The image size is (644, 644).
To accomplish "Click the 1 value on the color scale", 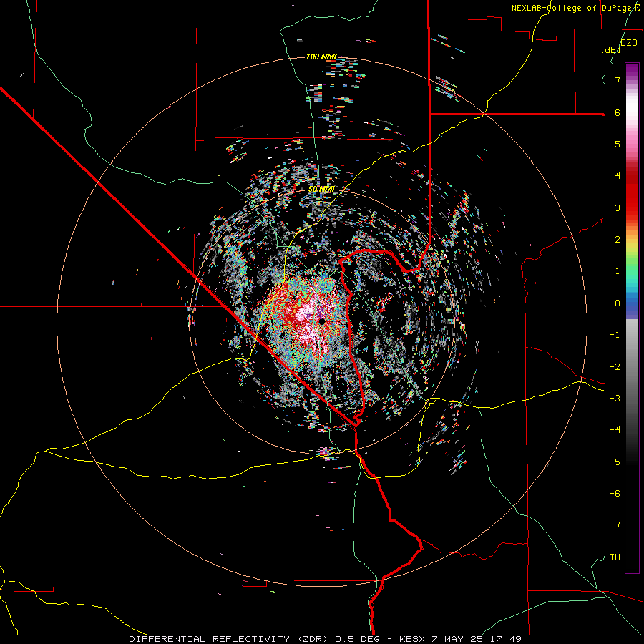I will 618,271.
